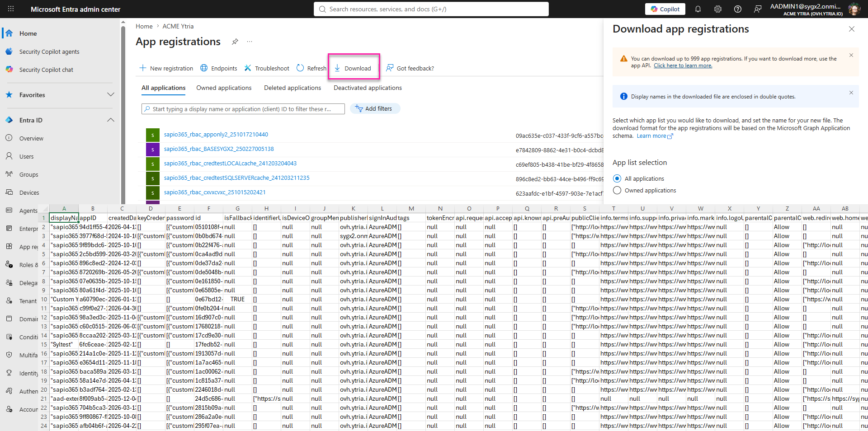Image resolution: width=868 pixels, height=431 pixels.
Task: Open sapio365_rbac_cxvxcvxc_251015202421
Action: click(x=215, y=192)
